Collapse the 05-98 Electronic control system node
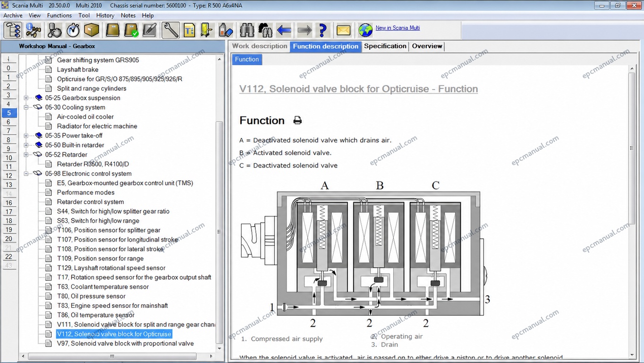Screen dimensions: 644x363 [x=26, y=173]
